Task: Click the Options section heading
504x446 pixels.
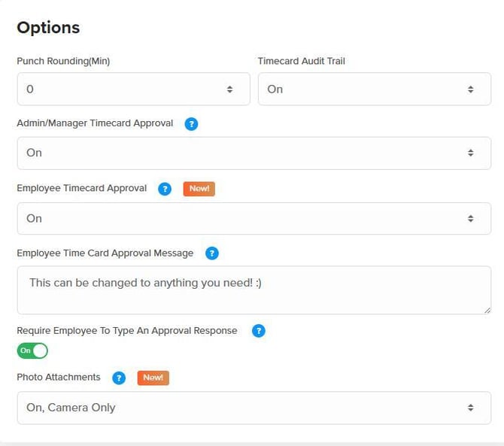Action: pos(48,28)
